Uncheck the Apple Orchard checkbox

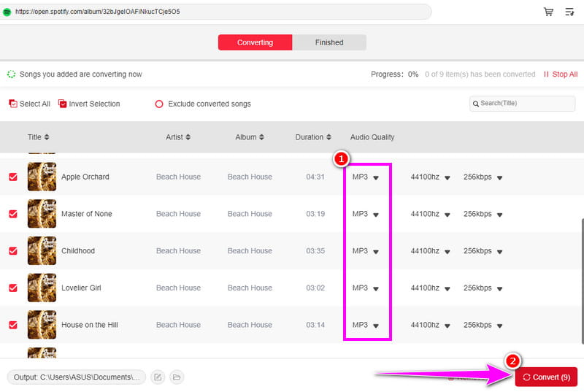[13, 177]
